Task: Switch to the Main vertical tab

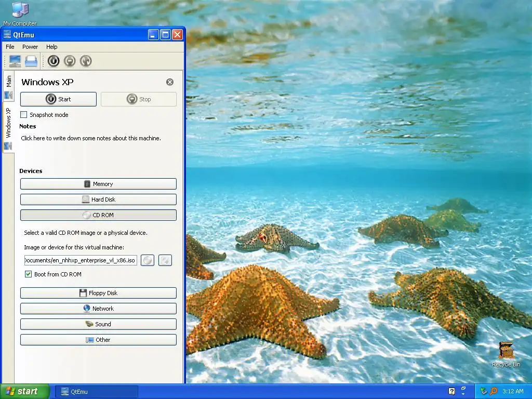Action: [8, 87]
